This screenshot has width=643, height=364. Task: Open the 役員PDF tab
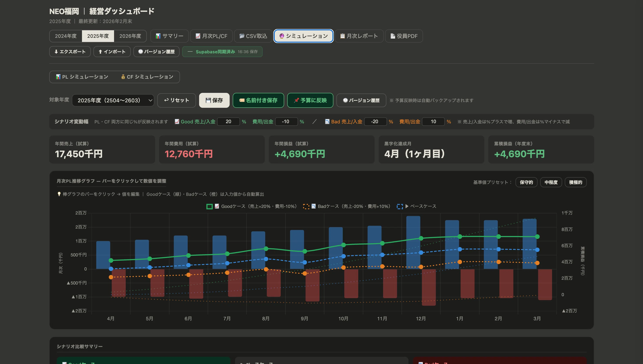404,36
